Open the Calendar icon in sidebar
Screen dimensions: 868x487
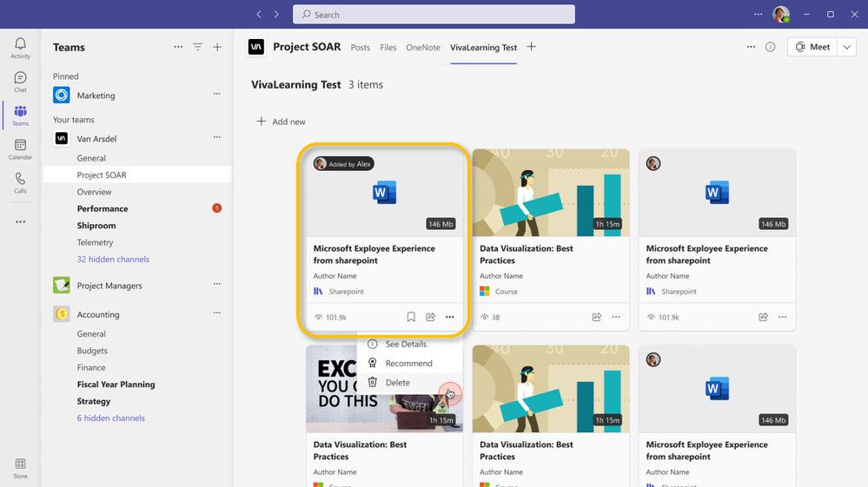click(x=21, y=148)
